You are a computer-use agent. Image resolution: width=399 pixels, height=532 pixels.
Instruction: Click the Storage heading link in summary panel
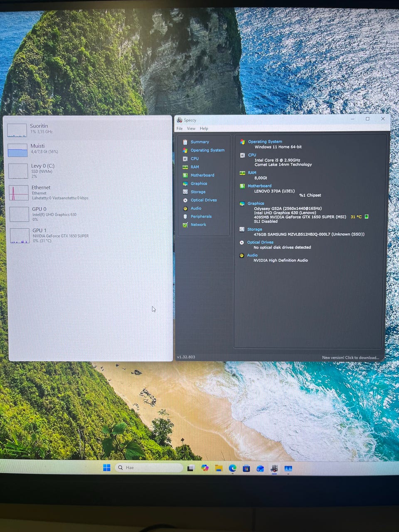pos(254,229)
